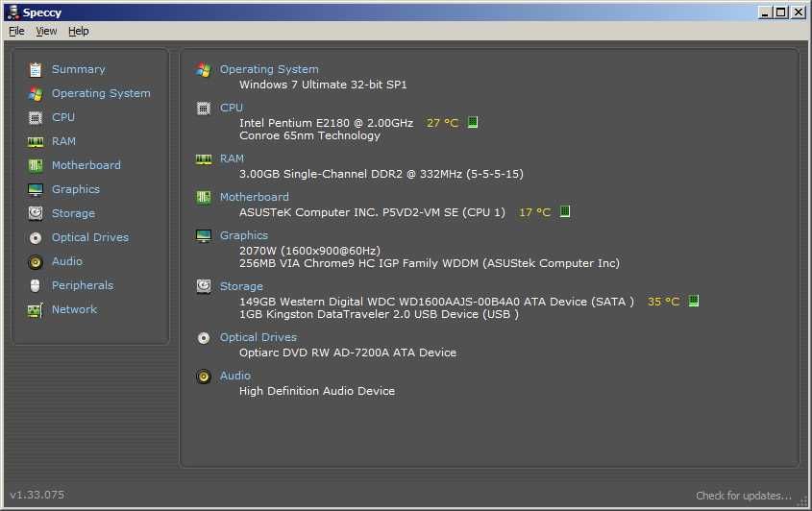Click the Motherboard icon in sidebar
The height and width of the screenshot is (511, 812).
coord(36,165)
